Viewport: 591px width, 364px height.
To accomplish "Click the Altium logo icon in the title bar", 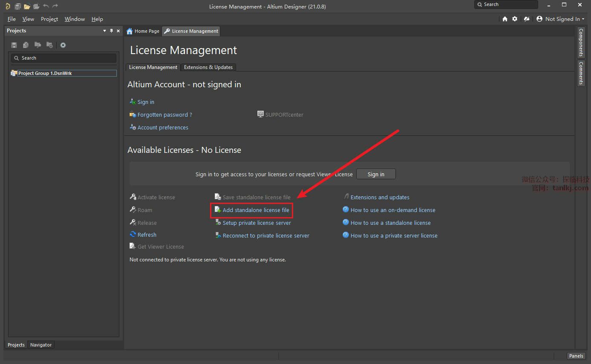I will [x=8, y=6].
